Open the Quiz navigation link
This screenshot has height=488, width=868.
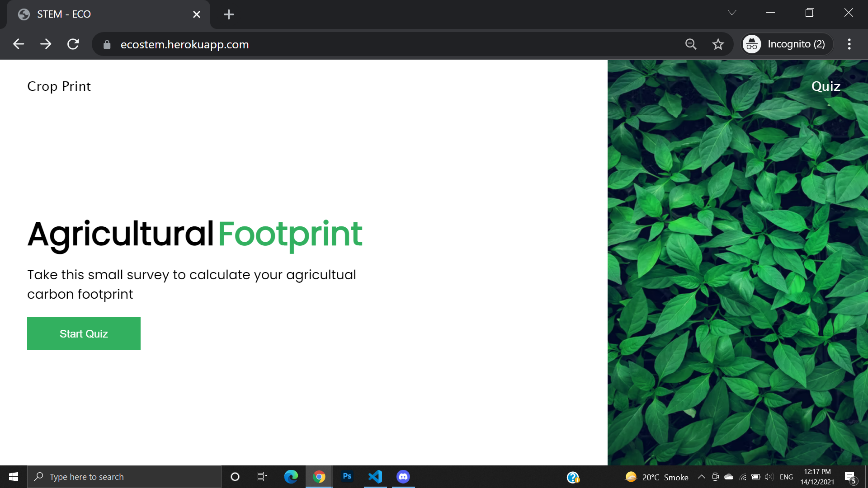(826, 86)
